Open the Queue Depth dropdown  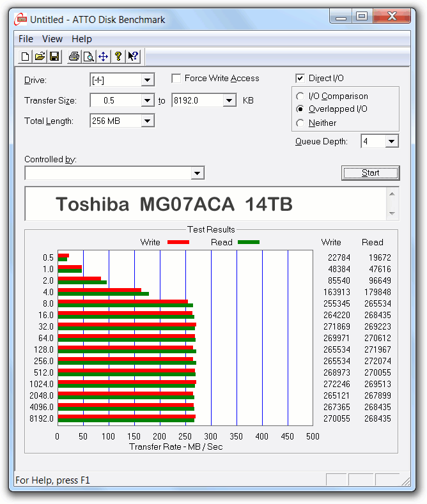pos(391,141)
